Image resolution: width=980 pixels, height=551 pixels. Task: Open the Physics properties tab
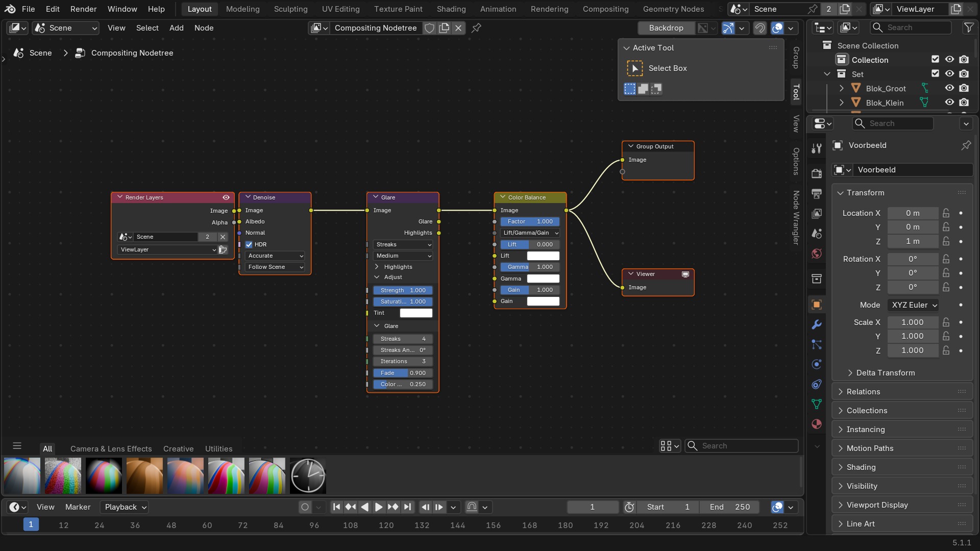(817, 364)
